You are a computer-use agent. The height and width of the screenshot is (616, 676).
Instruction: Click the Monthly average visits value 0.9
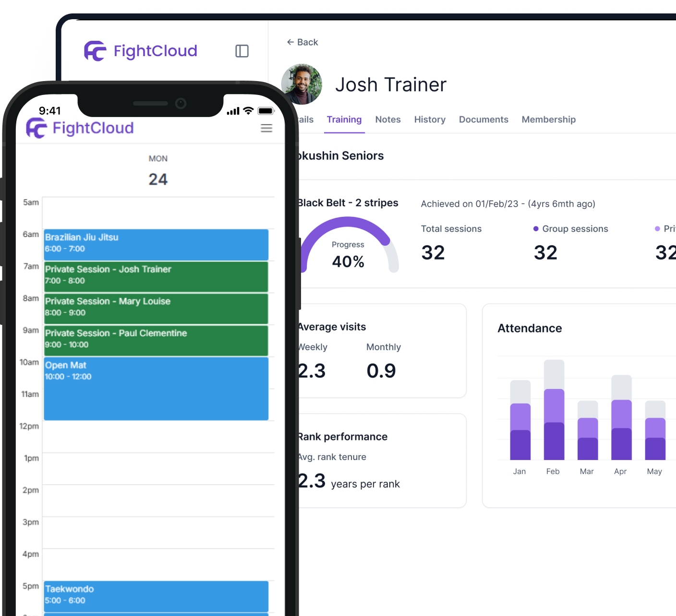coord(381,371)
